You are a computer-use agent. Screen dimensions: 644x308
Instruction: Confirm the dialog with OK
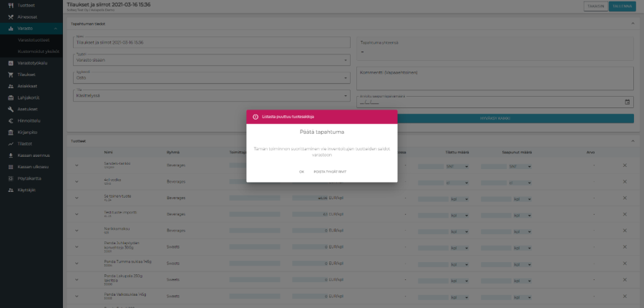click(301, 172)
